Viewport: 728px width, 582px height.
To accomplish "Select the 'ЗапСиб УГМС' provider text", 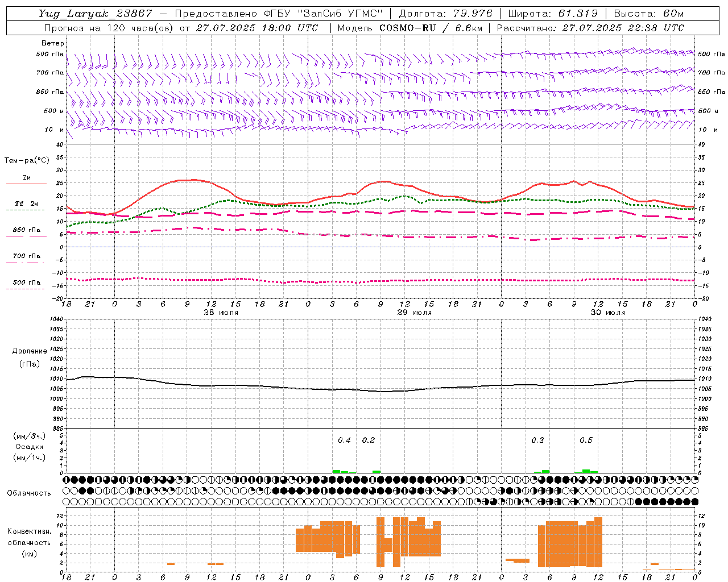I will 340,14.
